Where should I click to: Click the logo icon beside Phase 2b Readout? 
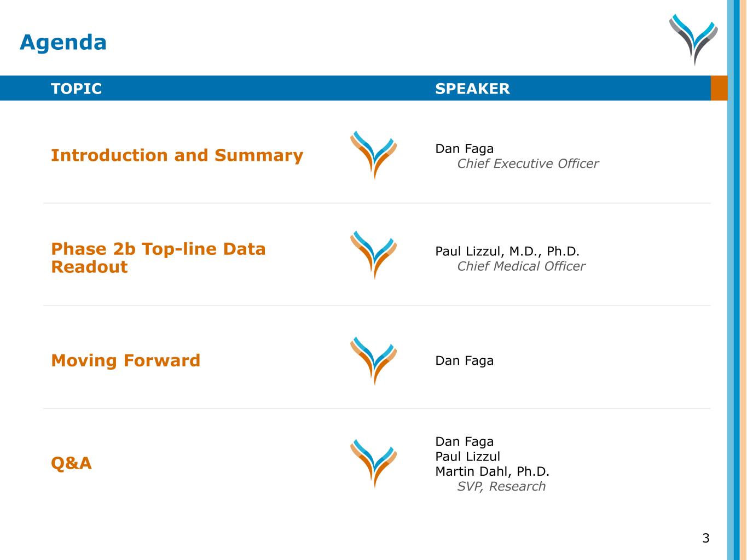373,255
